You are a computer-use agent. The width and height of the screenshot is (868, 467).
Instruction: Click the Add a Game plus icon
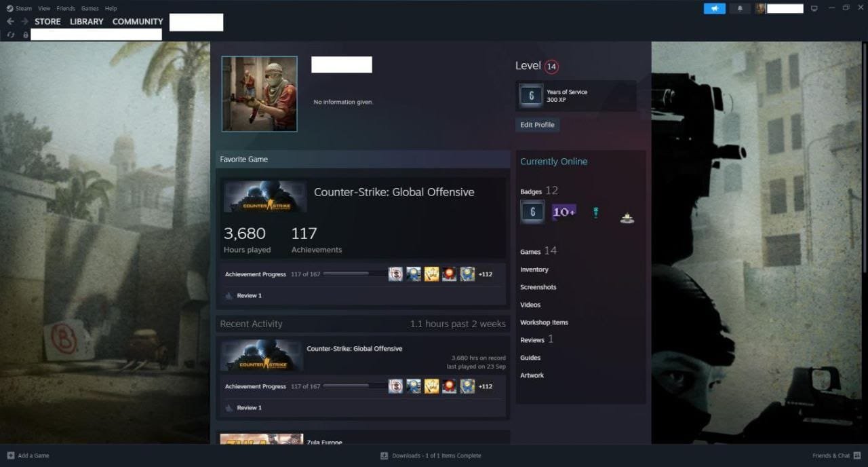tap(10, 455)
